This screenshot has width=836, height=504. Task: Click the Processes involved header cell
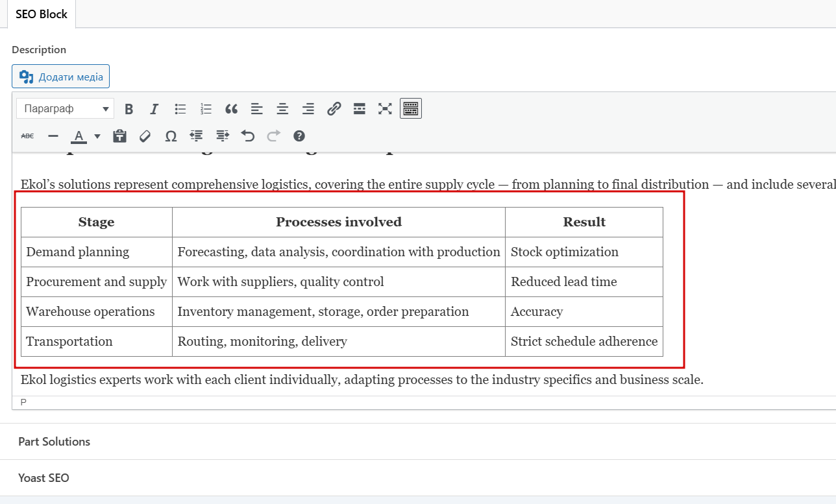pos(339,222)
